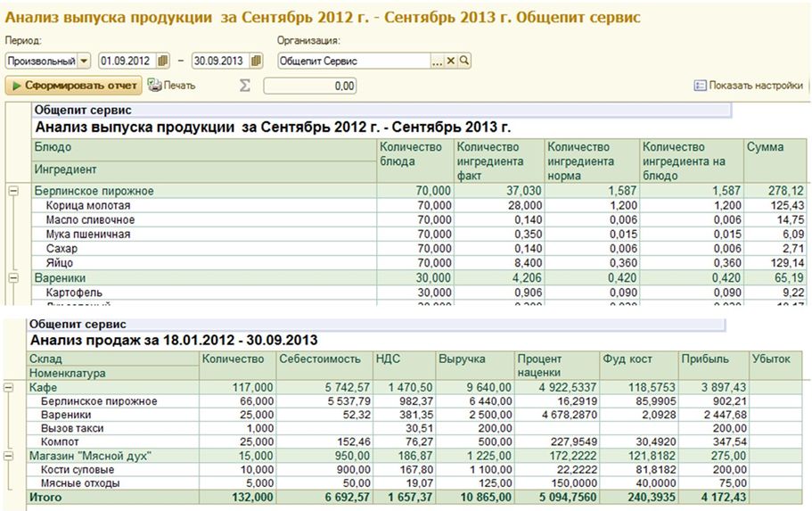Open the Период type dropdown arrow
This screenshot has width=812, height=511.
(x=85, y=61)
